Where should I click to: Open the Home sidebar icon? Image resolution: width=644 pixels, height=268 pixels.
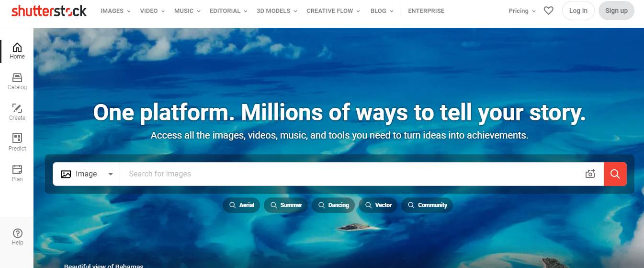click(17, 47)
